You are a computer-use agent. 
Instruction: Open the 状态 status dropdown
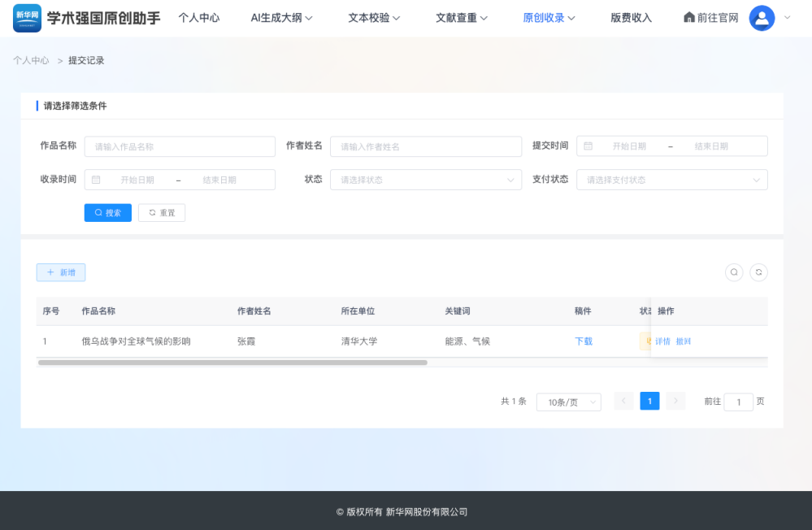tap(425, 180)
